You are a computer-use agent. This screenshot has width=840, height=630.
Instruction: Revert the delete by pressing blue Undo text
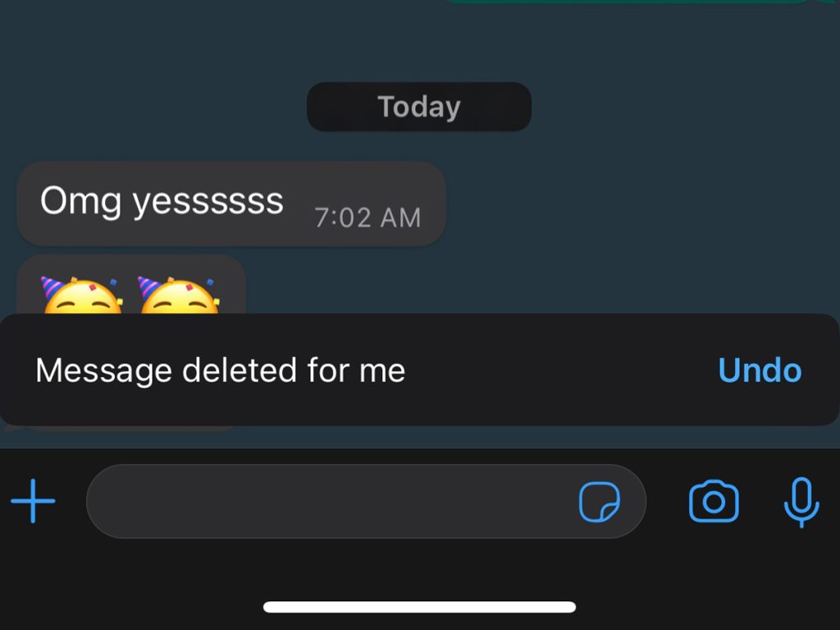(759, 370)
